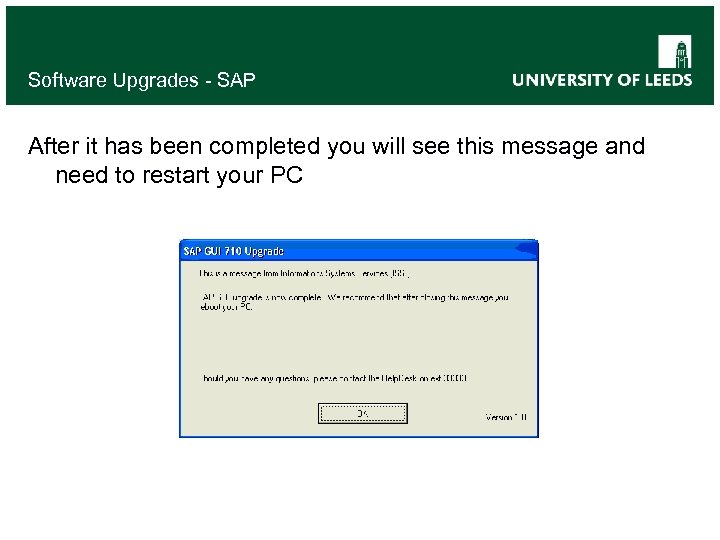
Task: Click the Information Systems Services message line
Action: pos(304,274)
